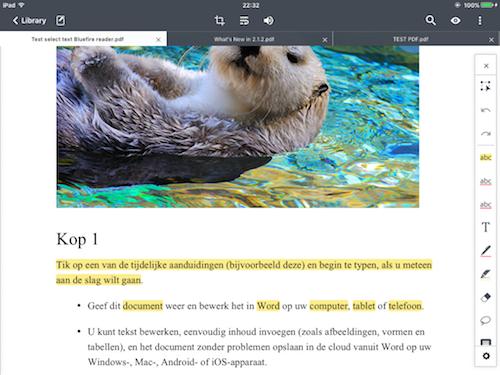The width and height of the screenshot is (500, 375).
Task: Select the freehand ink pen tool
Action: click(486, 274)
